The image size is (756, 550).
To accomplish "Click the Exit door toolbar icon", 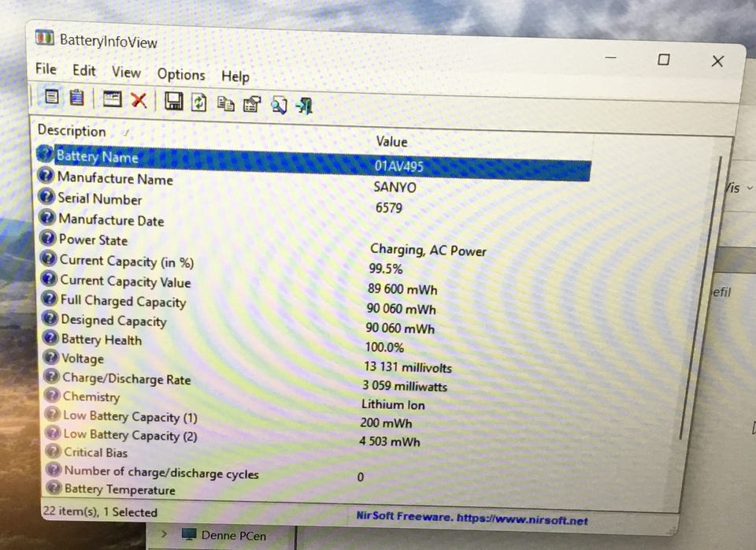I will tap(305, 105).
